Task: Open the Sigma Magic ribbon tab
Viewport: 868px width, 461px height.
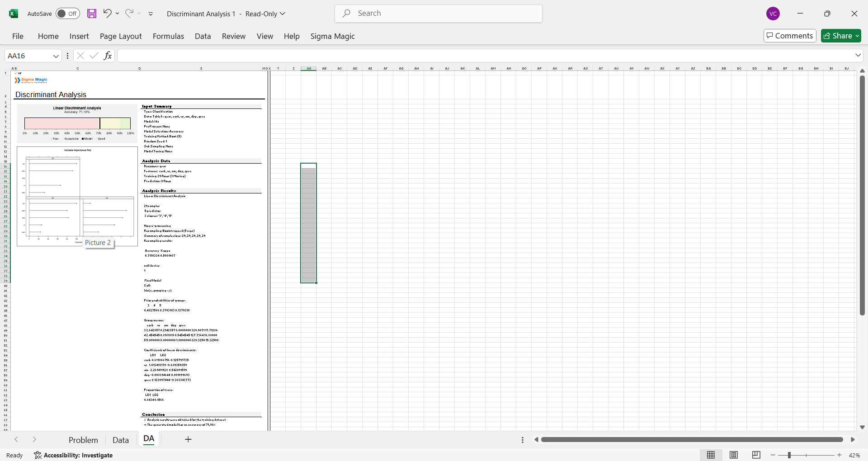Action: coord(332,36)
